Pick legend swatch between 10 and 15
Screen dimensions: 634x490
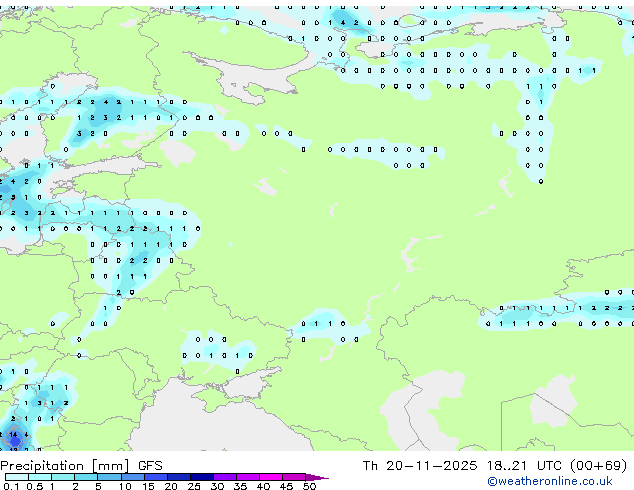(x=133, y=477)
